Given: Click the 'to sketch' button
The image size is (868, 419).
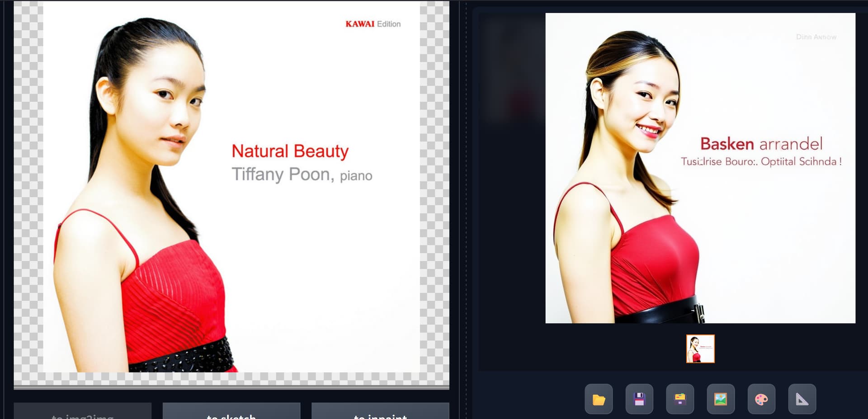Looking at the screenshot, I should pyautogui.click(x=231, y=411).
